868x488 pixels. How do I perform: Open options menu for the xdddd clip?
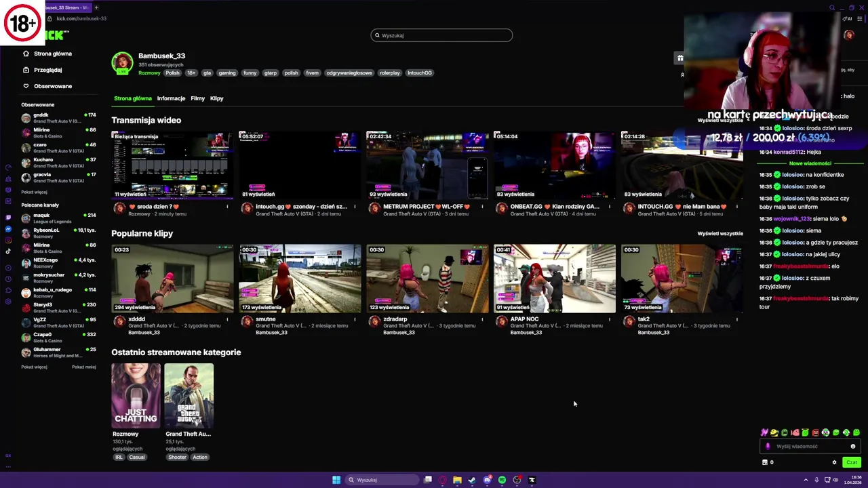227,319
